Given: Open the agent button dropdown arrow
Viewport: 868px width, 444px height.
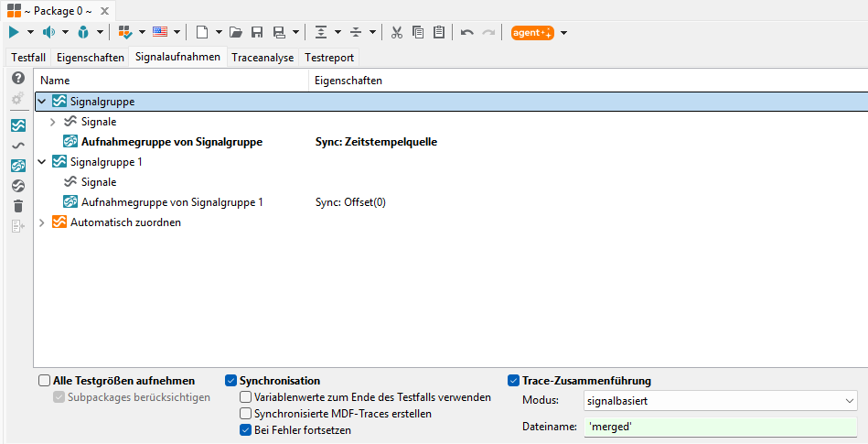Looking at the screenshot, I should click(563, 33).
